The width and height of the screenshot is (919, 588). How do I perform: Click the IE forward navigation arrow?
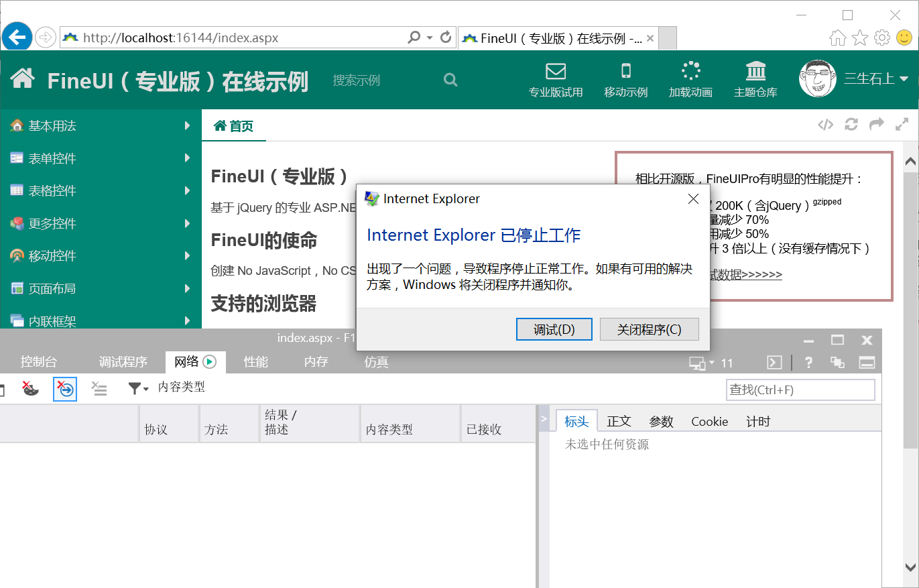coord(45,38)
